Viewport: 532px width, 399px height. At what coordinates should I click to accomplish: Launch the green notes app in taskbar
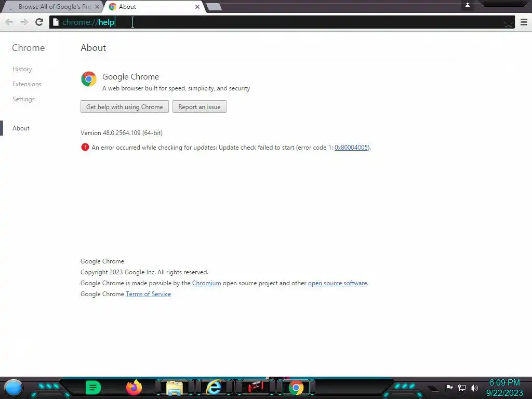coord(93,388)
